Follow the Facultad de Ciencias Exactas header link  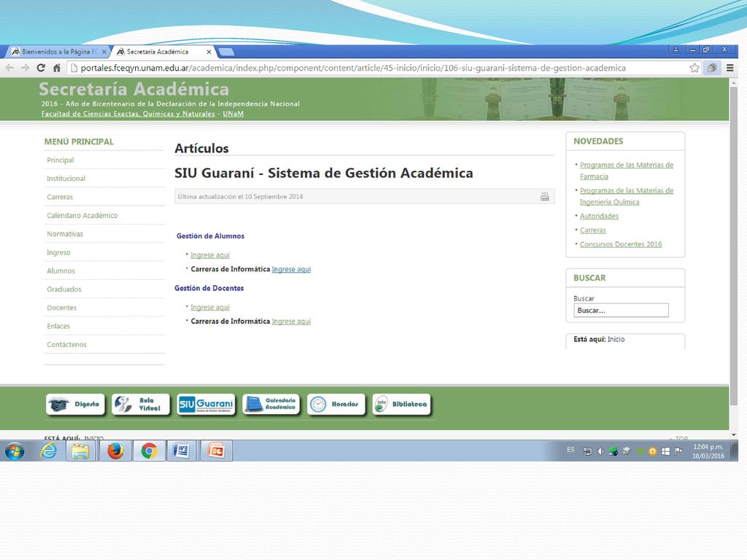[x=128, y=114]
